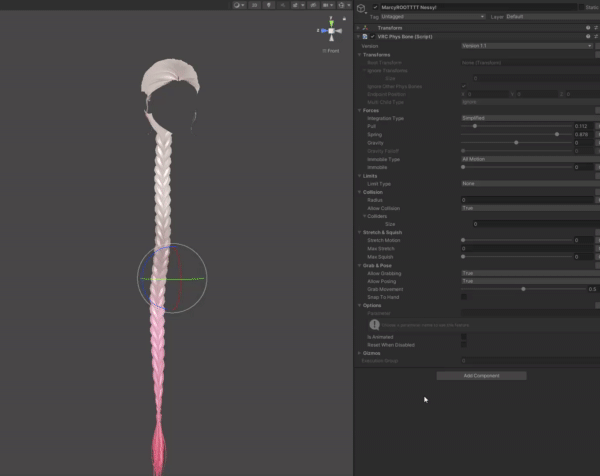Toggle the GameObject active checkbox
Image resolution: width=600 pixels, height=476 pixels.
(x=375, y=7)
